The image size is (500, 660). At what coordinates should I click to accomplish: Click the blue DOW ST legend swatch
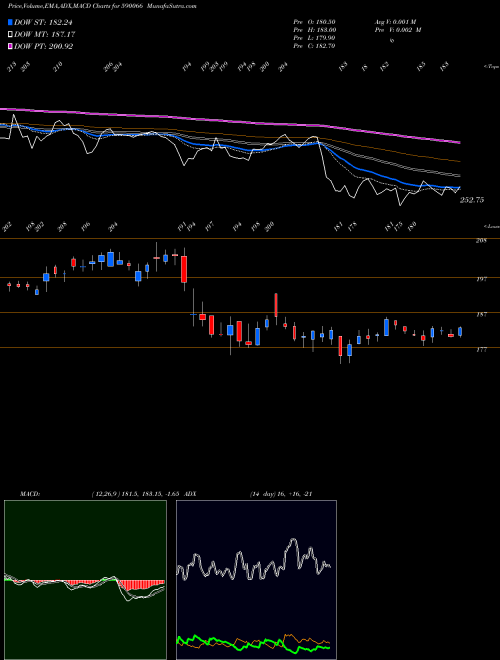(x=10, y=22)
